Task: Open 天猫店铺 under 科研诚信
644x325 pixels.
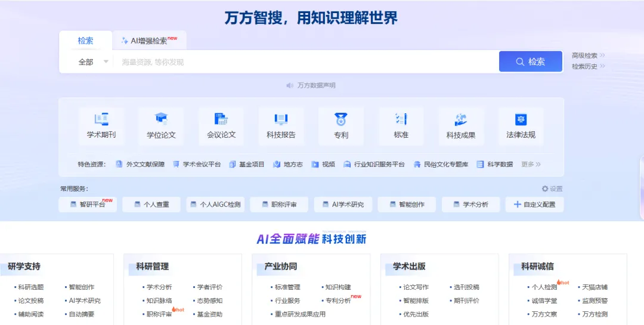Action: coord(595,287)
